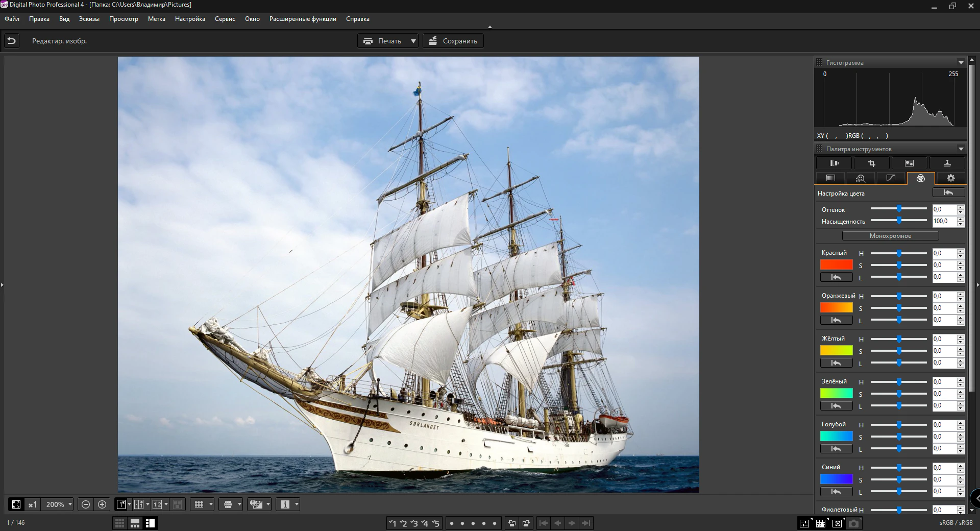Open the grid display dropdown arrow

click(210, 504)
